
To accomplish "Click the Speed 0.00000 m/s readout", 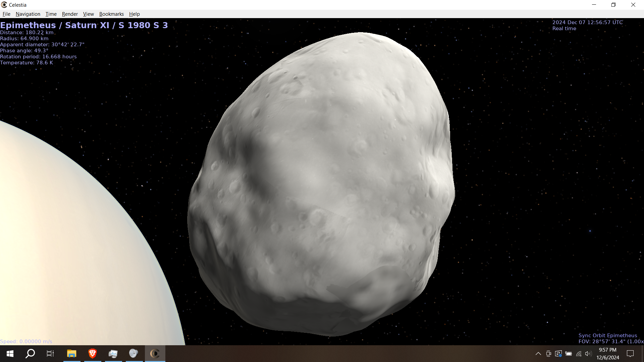I will 26,342.
